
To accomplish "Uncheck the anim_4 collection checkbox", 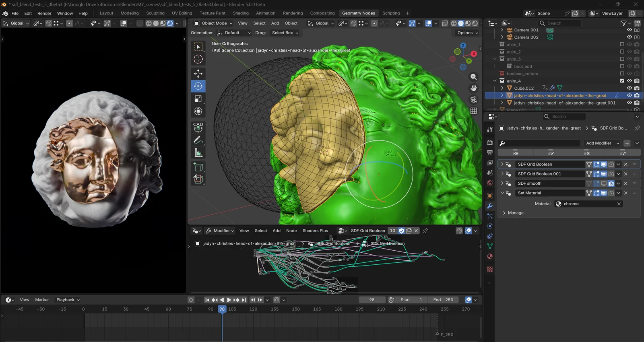I will click(x=622, y=81).
